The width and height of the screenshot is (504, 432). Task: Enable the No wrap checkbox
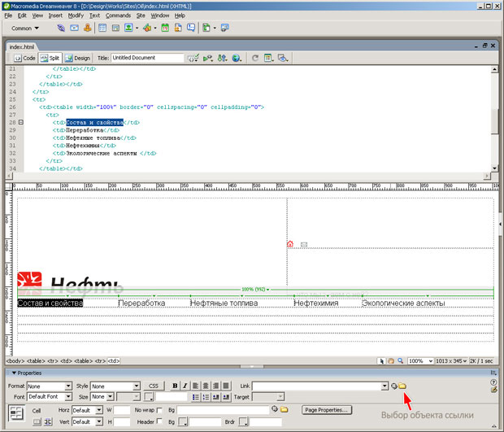[159, 410]
